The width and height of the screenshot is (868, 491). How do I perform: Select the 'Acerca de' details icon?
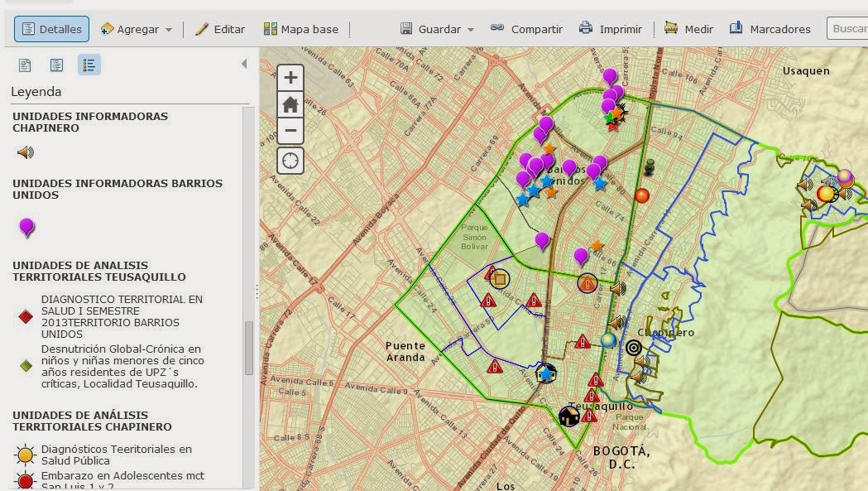point(24,64)
